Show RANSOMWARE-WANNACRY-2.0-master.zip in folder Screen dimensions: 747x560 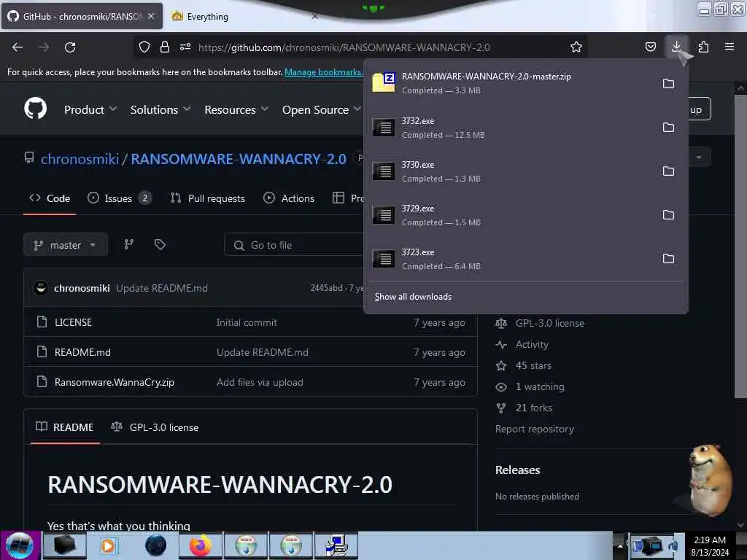[668, 83]
